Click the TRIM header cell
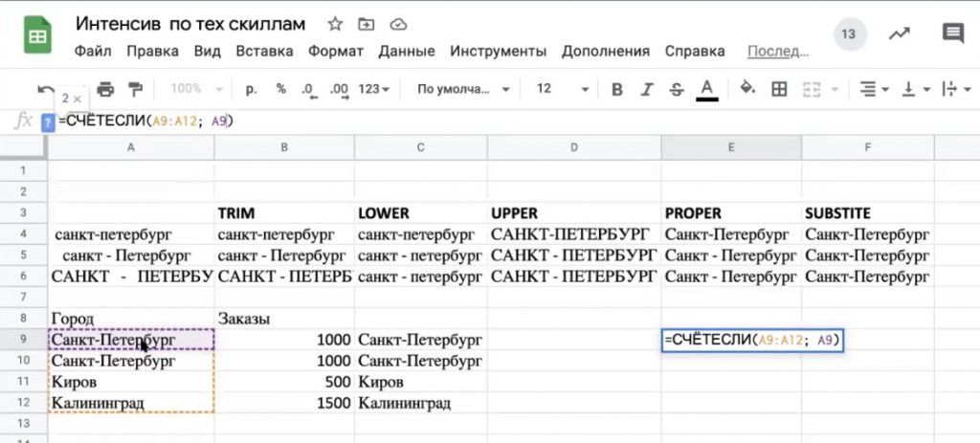This screenshot has height=443, width=980. pyautogui.click(x=284, y=213)
